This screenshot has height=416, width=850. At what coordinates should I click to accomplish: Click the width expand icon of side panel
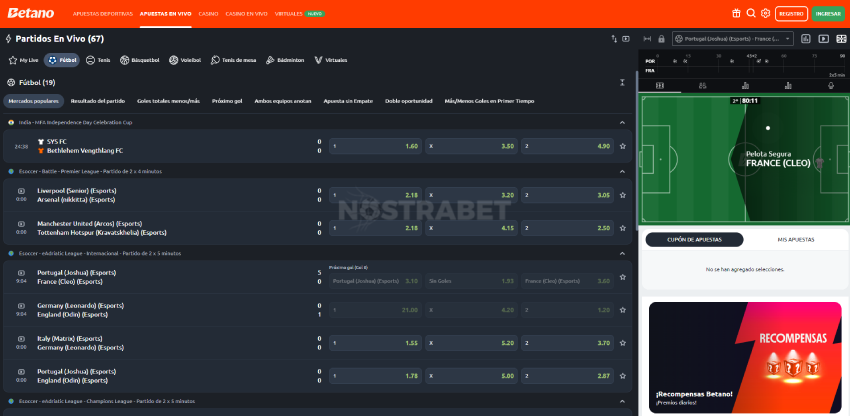pos(647,39)
